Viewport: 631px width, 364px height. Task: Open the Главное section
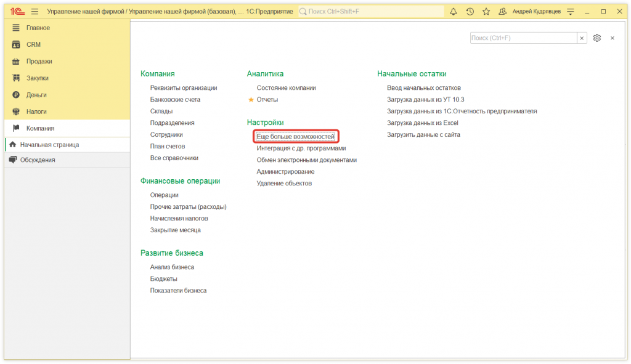tap(38, 28)
